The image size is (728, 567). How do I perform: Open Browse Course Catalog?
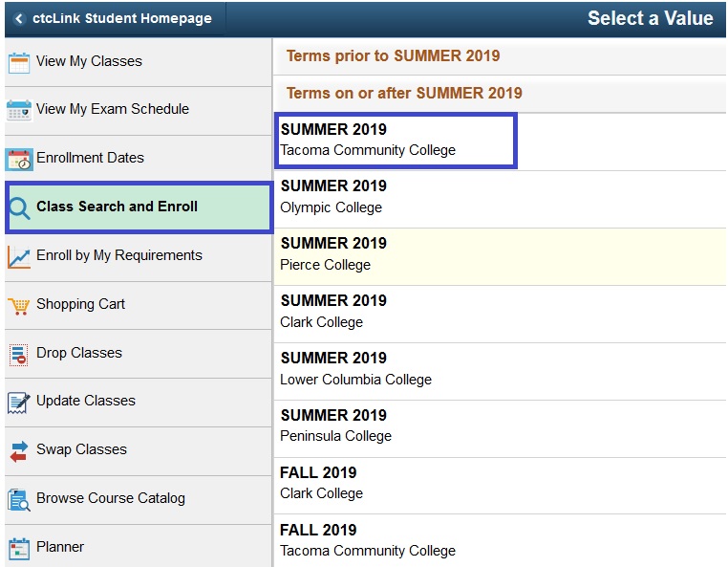click(x=139, y=500)
